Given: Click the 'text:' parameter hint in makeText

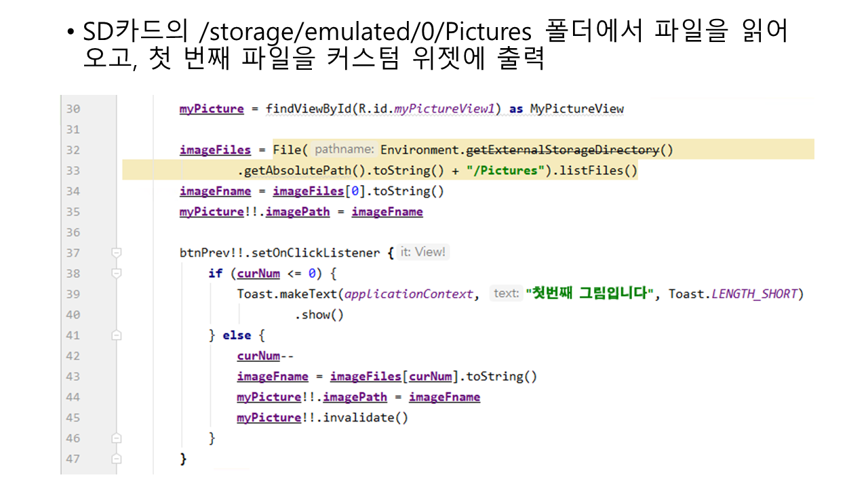Looking at the screenshot, I should (x=506, y=293).
